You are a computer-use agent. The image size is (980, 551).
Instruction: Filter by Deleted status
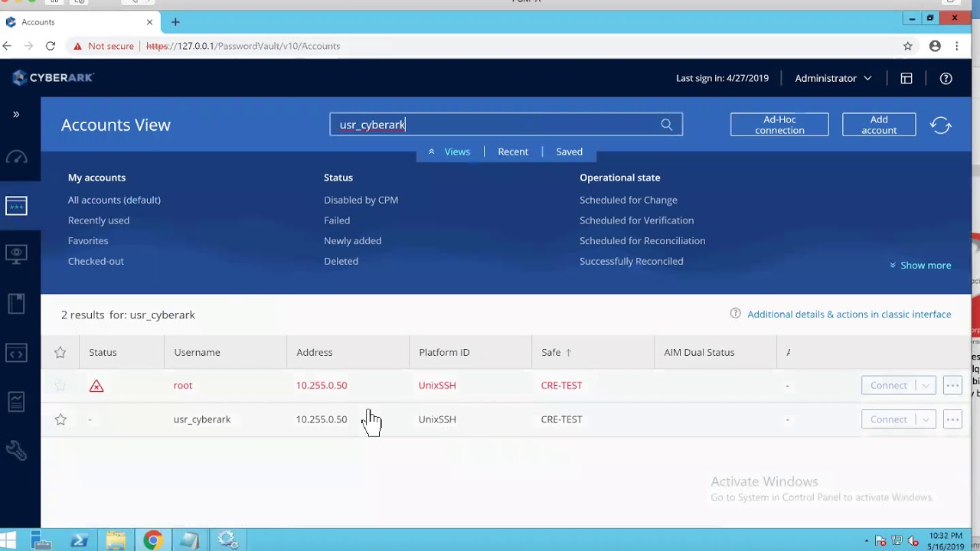click(341, 261)
